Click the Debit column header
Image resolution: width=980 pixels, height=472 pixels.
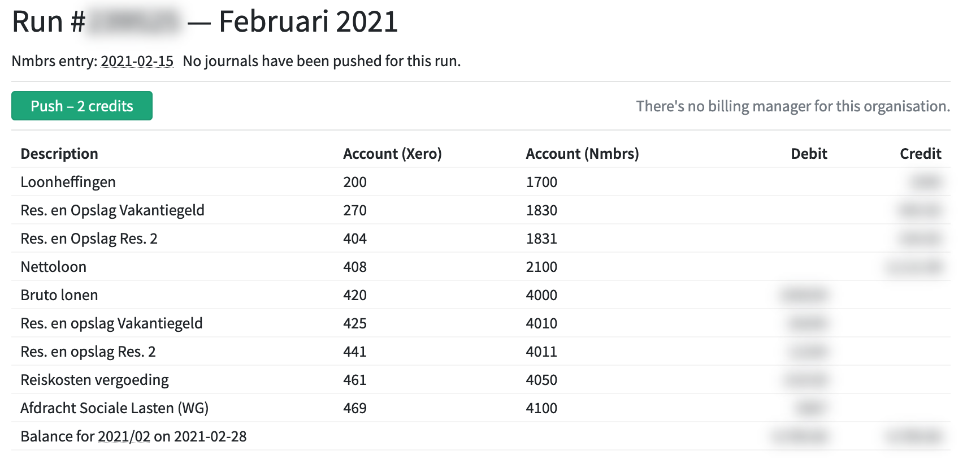[x=809, y=154]
